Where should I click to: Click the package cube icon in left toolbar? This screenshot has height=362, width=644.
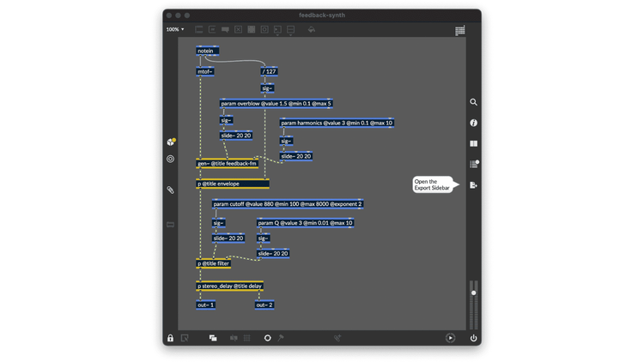pos(170,142)
